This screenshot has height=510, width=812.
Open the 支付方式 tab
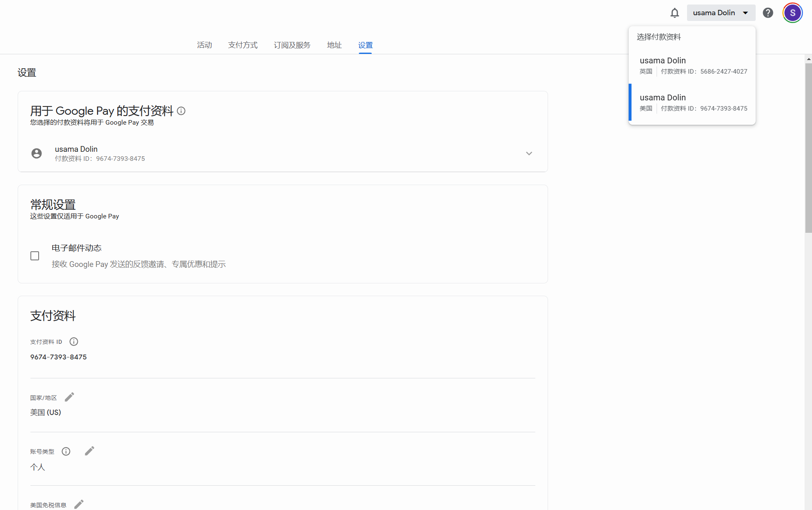(x=243, y=45)
